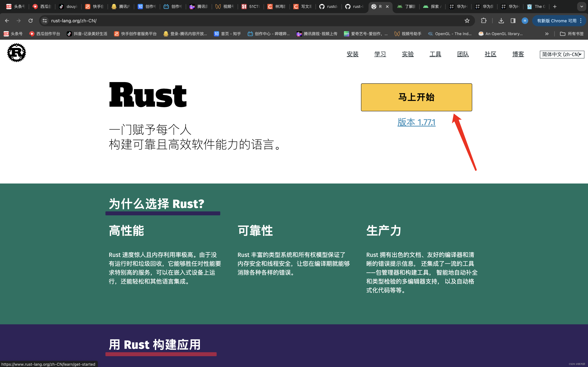Open the Extensions puzzle icon
The height and width of the screenshot is (367, 588).
484,21
